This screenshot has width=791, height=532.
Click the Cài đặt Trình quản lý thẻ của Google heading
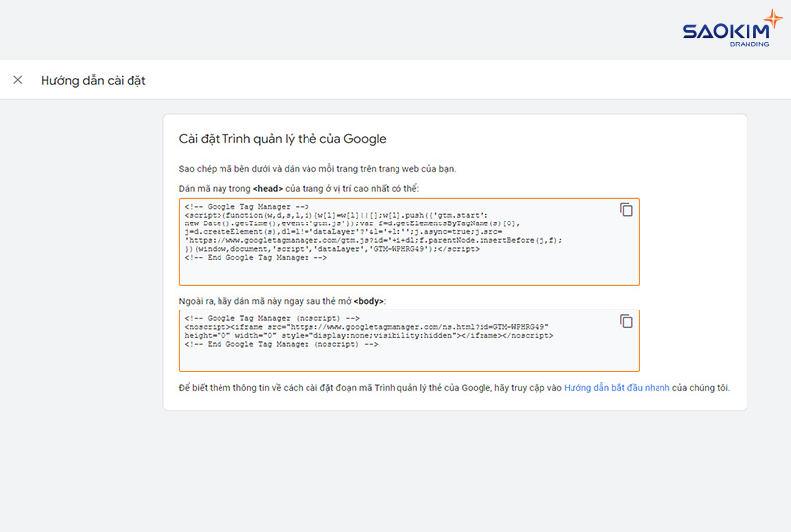pyautogui.click(x=282, y=139)
